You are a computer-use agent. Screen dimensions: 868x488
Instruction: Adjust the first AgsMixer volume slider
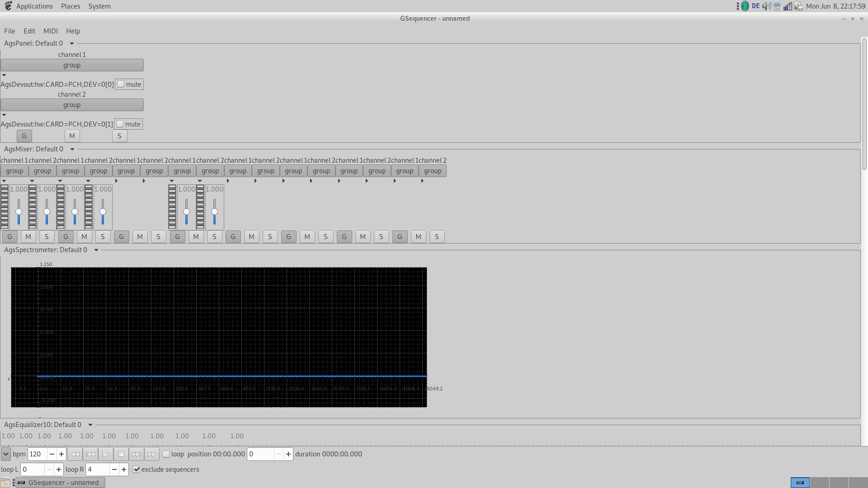19,211
